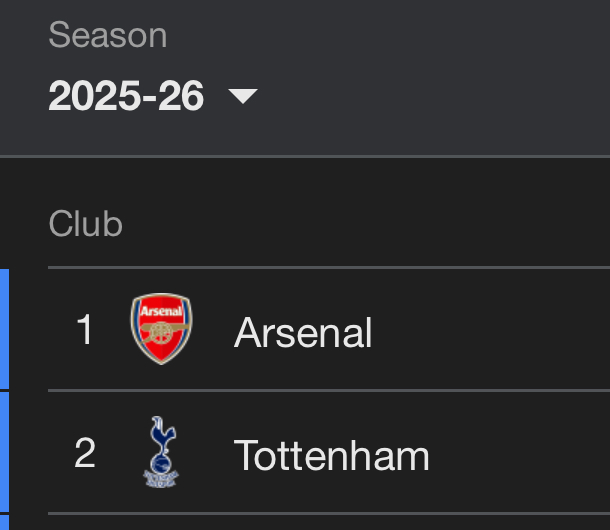Open the Arsenal team name link
610x530 pixels.
(303, 332)
